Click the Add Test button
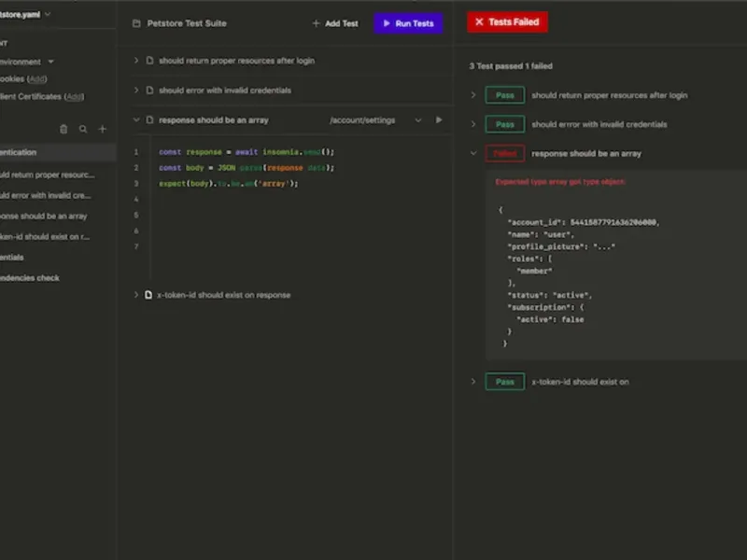The height and width of the screenshot is (560, 747). pyautogui.click(x=335, y=23)
